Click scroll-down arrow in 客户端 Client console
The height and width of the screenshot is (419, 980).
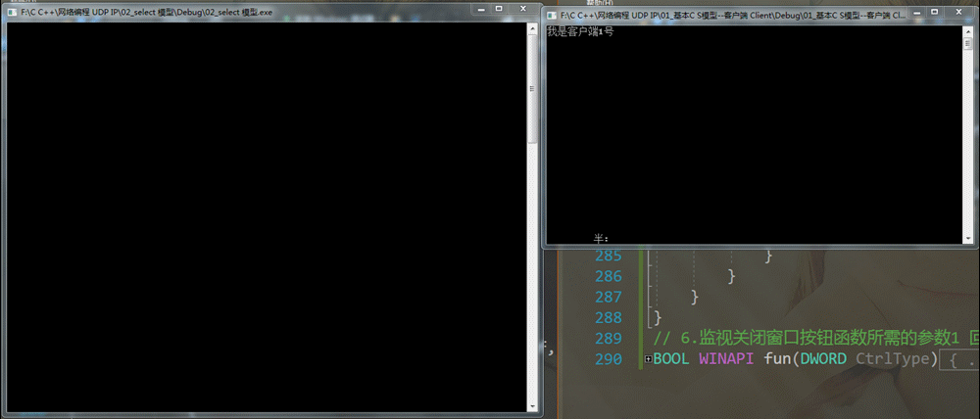(968, 237)
